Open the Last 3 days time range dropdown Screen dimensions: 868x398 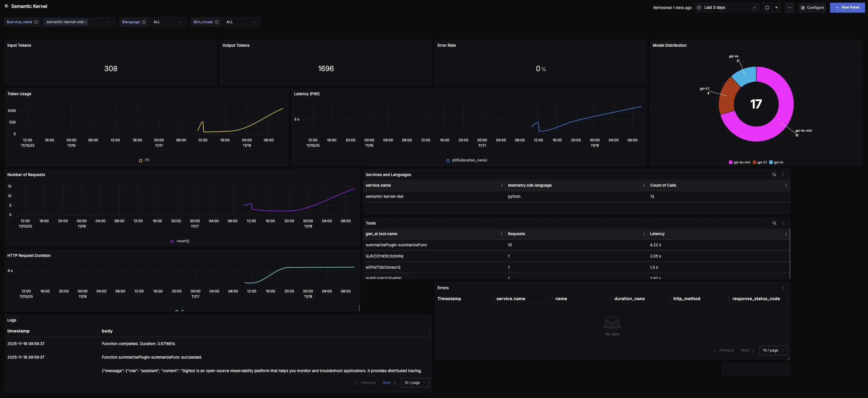726,7
